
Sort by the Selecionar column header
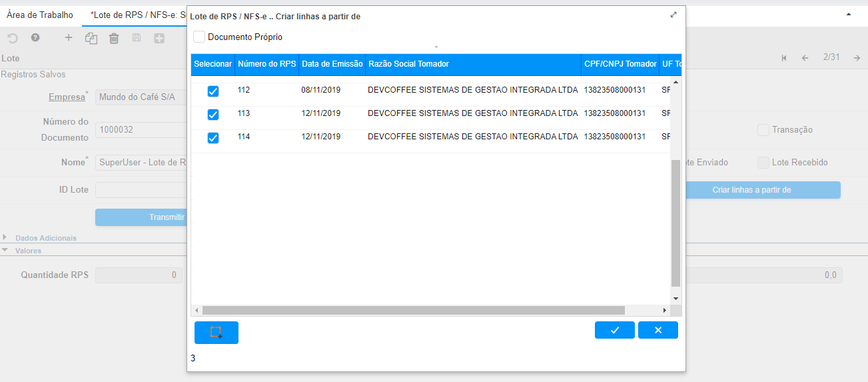[x=213, y=64]
